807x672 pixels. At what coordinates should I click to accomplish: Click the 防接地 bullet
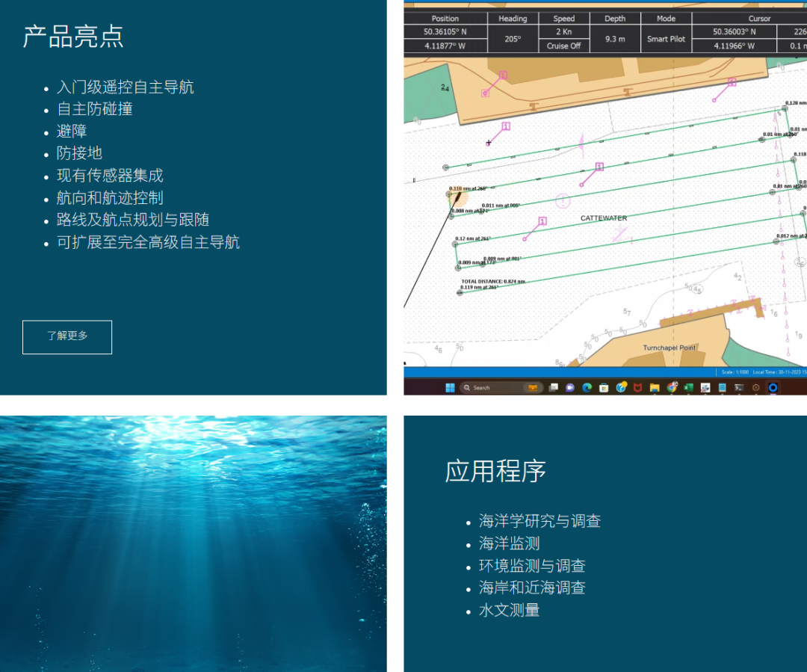79,153
